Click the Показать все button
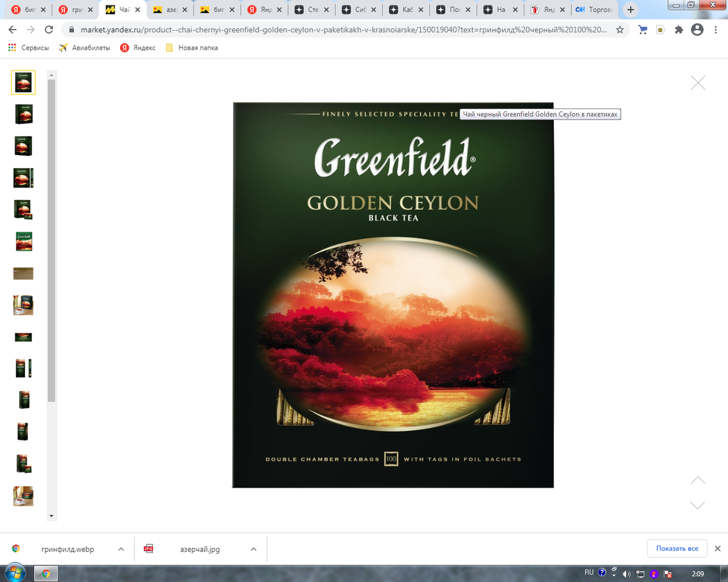The width and height of the screenshot is (728, 582). coord(677,548)
